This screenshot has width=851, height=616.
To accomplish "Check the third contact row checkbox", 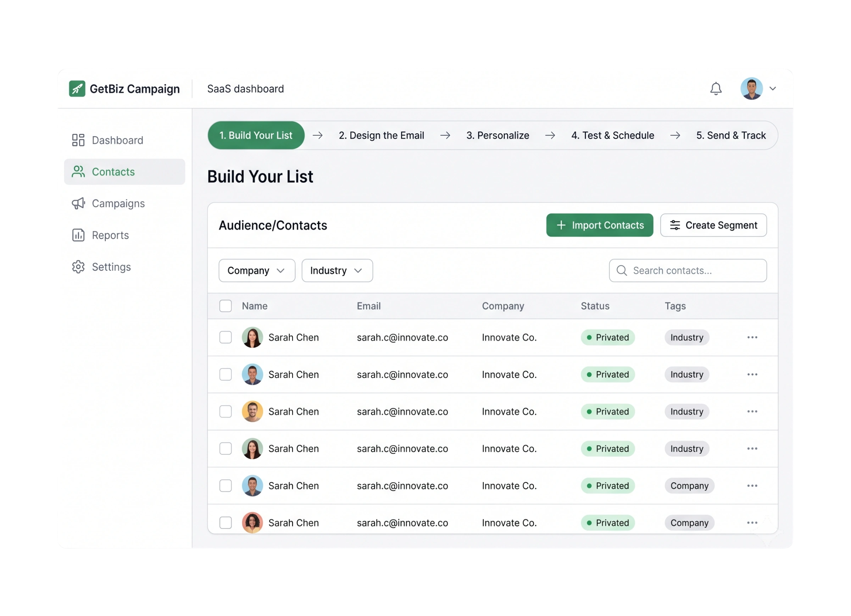I will pyautogui.click(x=226, y=412).
